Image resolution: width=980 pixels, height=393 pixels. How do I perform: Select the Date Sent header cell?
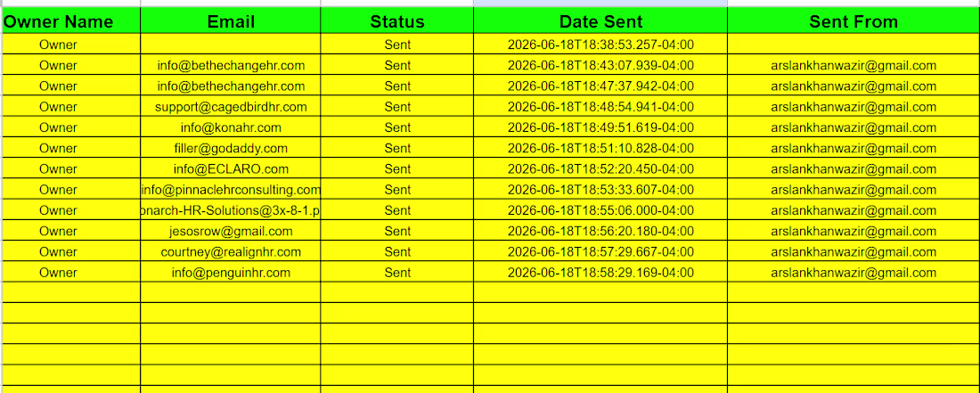pyautogui.click(x=600, y=21)
